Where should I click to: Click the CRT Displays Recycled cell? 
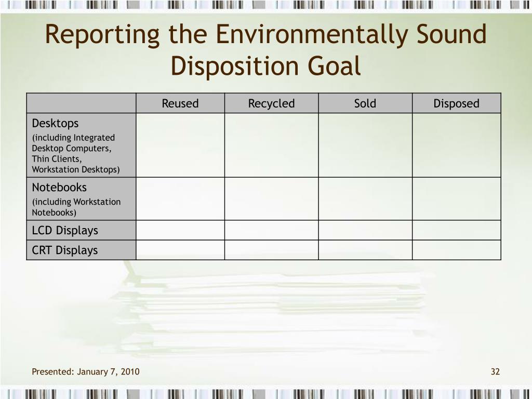[x=271, y=250]
